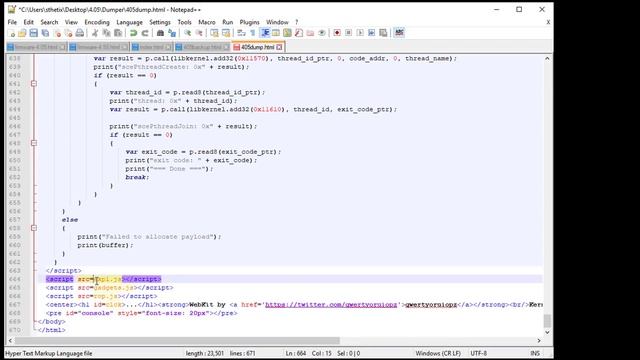
Task: Save the current recorded macro icon
Action: (383, 33)
